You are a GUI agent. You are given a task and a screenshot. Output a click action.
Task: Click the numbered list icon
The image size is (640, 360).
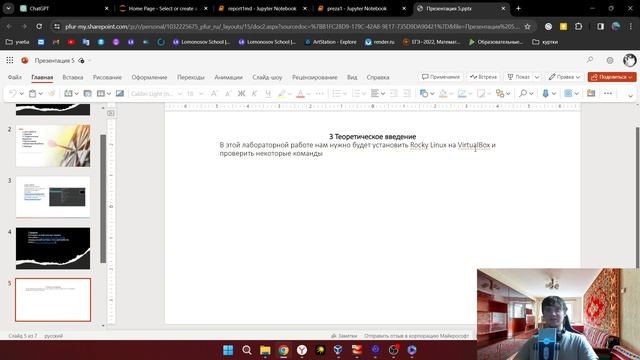click(x=356, y=93)
